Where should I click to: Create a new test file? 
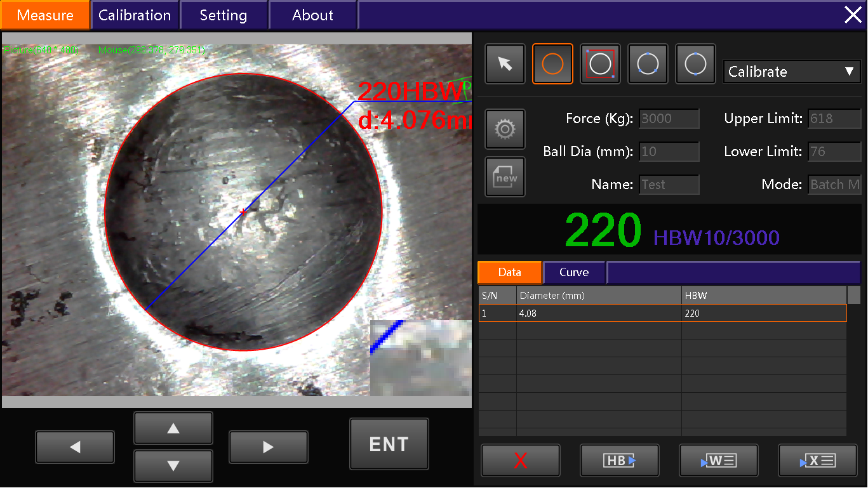coord(505,177)
